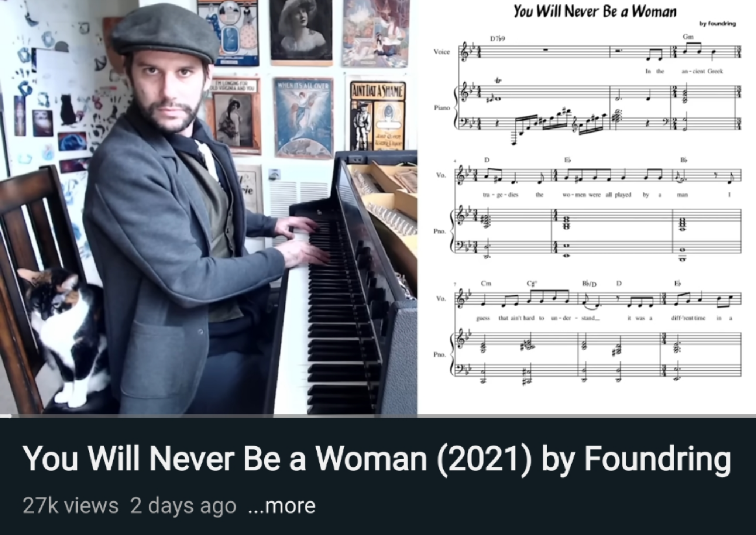
Task: Click the 'When It's All Over' angel poster
Action: [x=303, y=117]
